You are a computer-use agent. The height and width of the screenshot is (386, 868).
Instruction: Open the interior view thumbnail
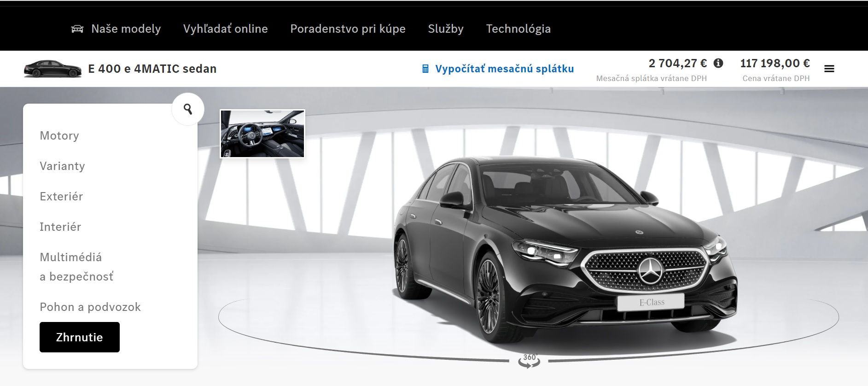(x=262, y=134)
